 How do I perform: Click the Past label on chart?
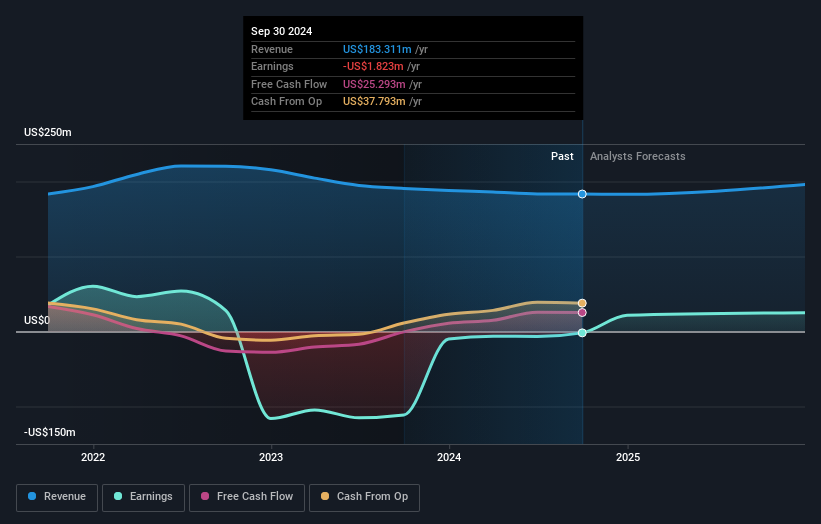point(562,156)
